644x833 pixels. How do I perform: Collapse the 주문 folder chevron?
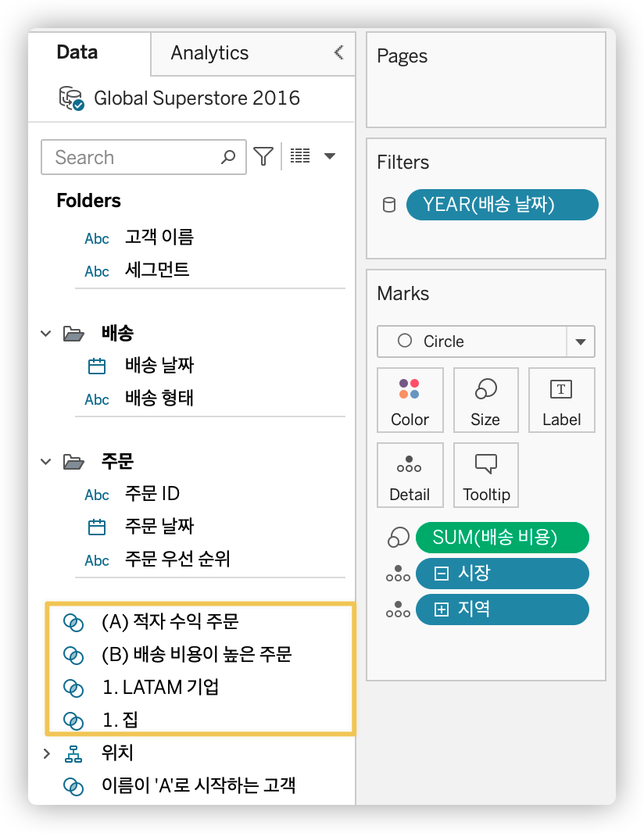coord(46,462)
